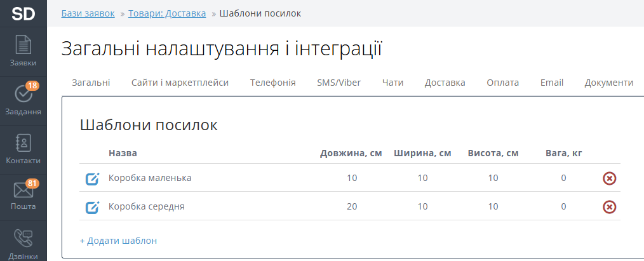Image resolution: width=644 pixels, height=261 pixels.
Task: Edit the Коробка середня template
Action: tap(93, 207)
